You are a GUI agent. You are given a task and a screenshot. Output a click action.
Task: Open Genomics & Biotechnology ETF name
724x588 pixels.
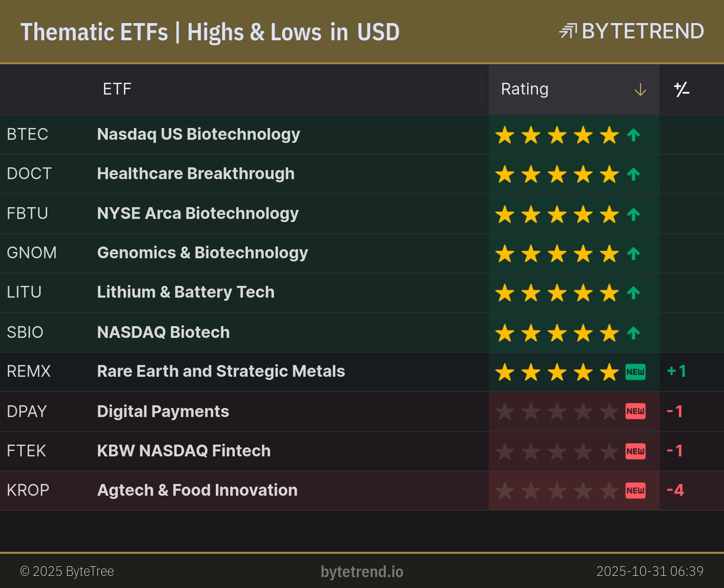point(203,253)
